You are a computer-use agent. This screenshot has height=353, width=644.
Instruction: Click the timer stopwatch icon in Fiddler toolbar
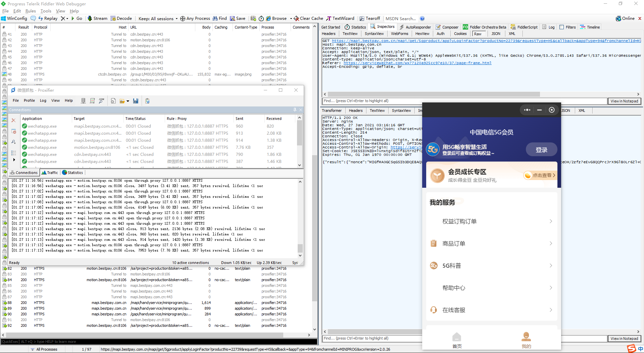click(x=261, y=18)
